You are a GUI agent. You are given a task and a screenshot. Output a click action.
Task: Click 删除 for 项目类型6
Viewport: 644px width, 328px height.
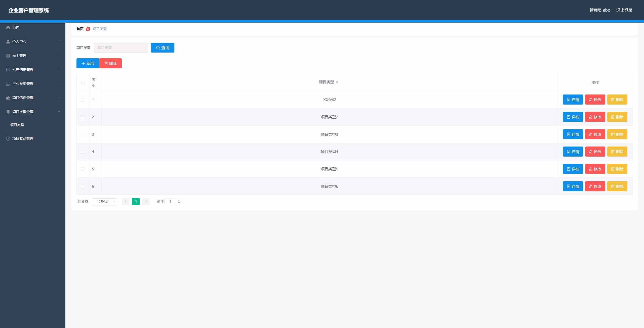point(617,186)
